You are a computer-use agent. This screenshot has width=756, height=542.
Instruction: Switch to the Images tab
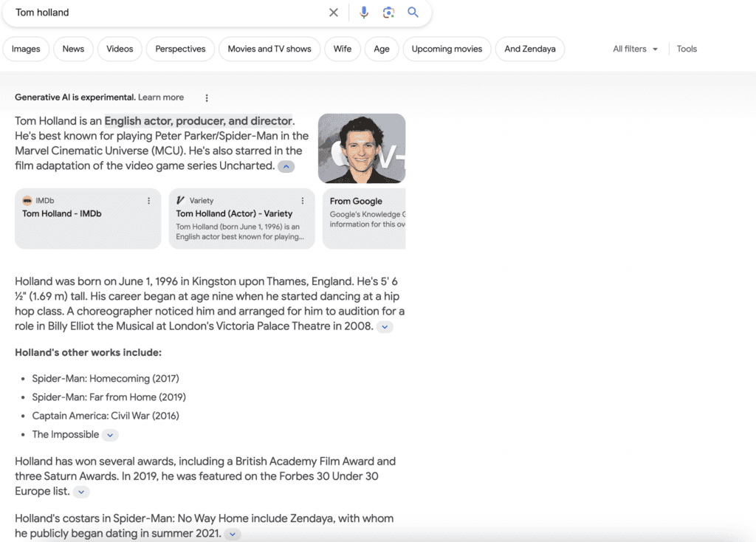click(x=26, y=49)
